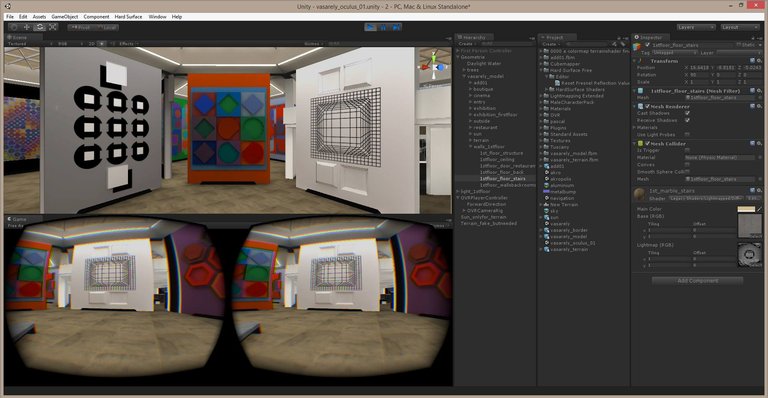Click the scene orientation gizmo

(434, 67)
